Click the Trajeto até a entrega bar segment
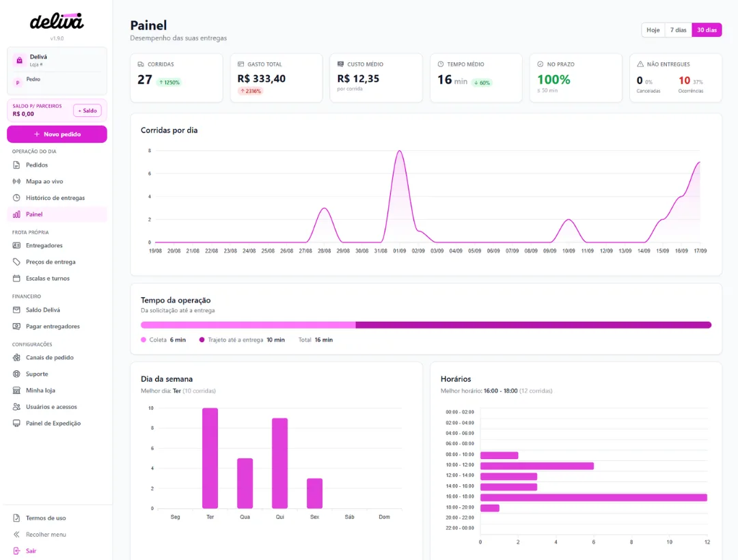 (x=534, y=325)
